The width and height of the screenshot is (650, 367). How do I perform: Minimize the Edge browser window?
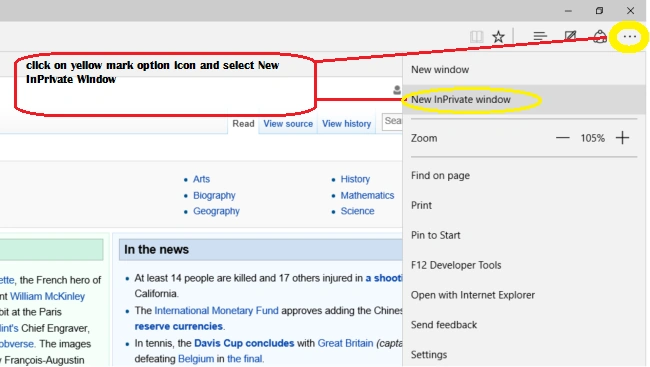point(568,11)
